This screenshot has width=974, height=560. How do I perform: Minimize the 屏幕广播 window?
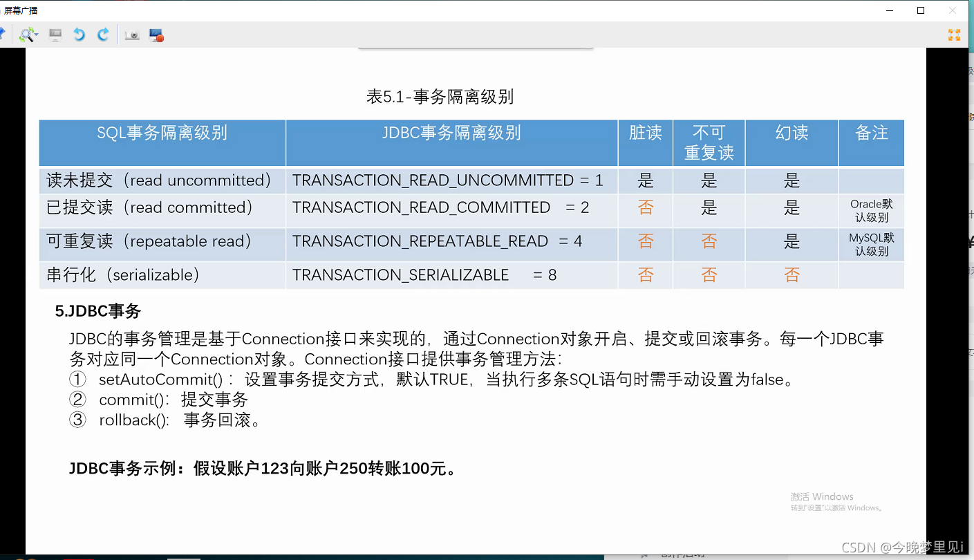tap(889, 10)
